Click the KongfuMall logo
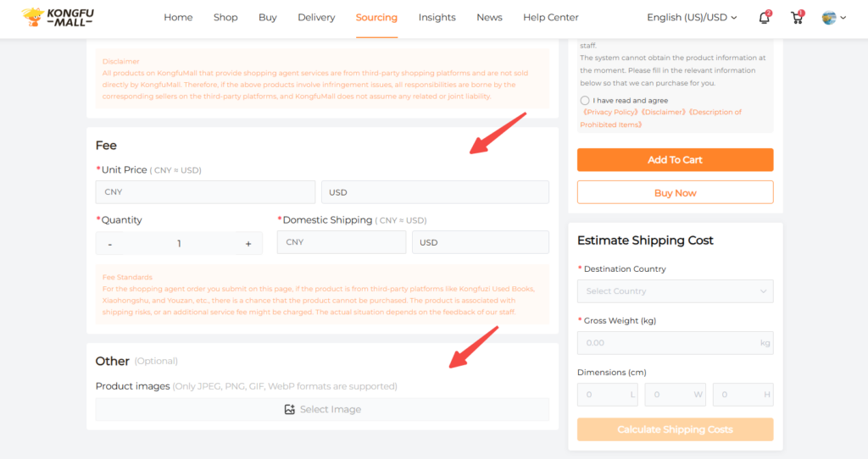868x459 pixels. [x=60, y=17]
